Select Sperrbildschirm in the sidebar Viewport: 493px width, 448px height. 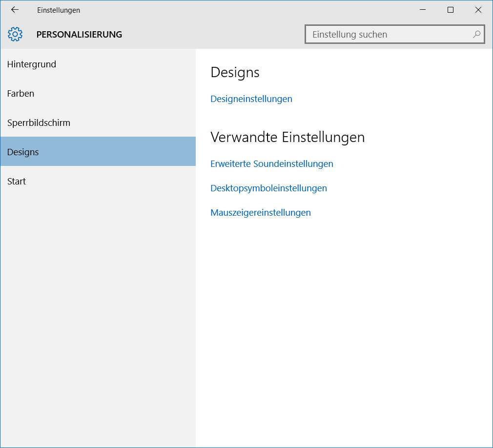pos(39,122)
